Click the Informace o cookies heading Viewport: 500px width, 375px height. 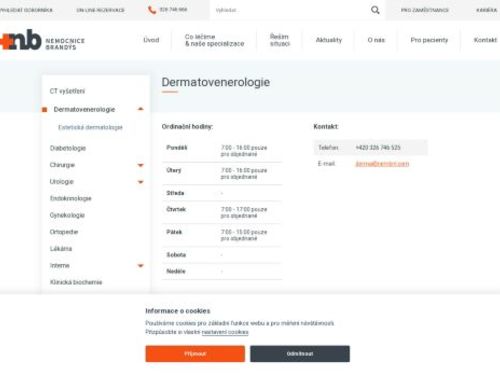tap(178, 311)
